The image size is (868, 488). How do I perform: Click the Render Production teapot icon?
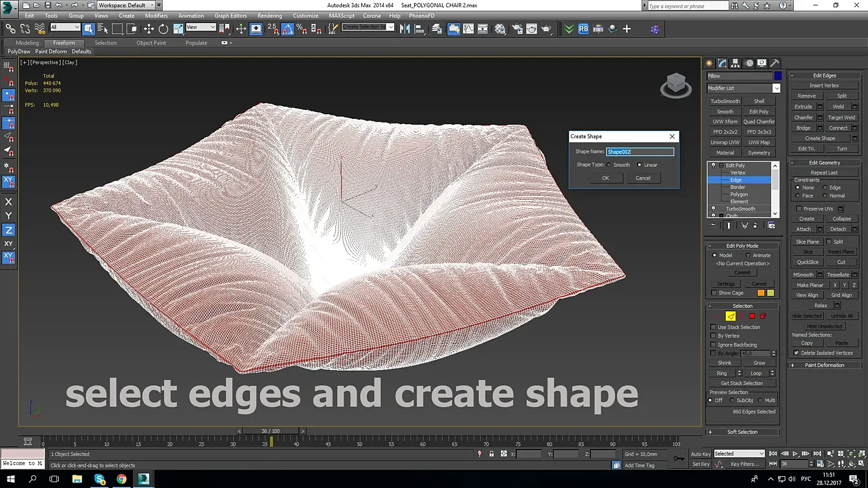tap(546, 29)
